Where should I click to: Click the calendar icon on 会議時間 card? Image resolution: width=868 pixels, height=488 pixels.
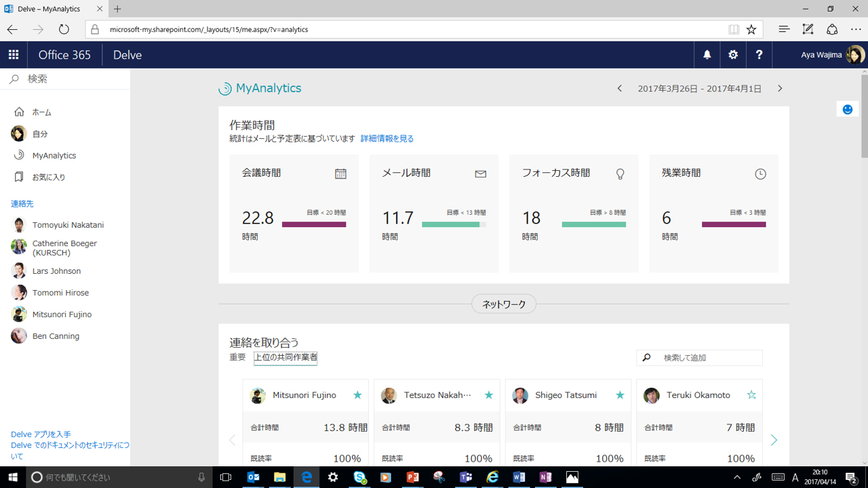tap(340, 174)
